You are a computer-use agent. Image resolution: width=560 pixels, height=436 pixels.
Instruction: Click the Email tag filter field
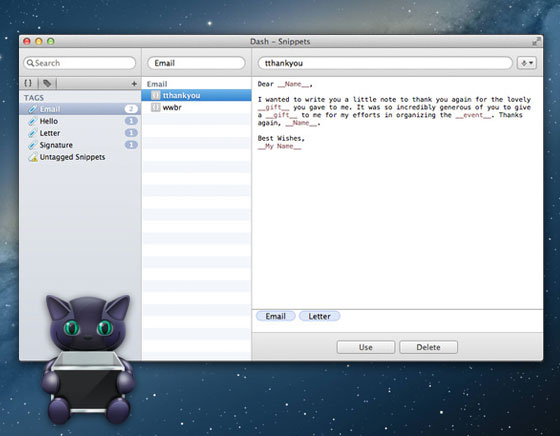click(x=196, y=63)
